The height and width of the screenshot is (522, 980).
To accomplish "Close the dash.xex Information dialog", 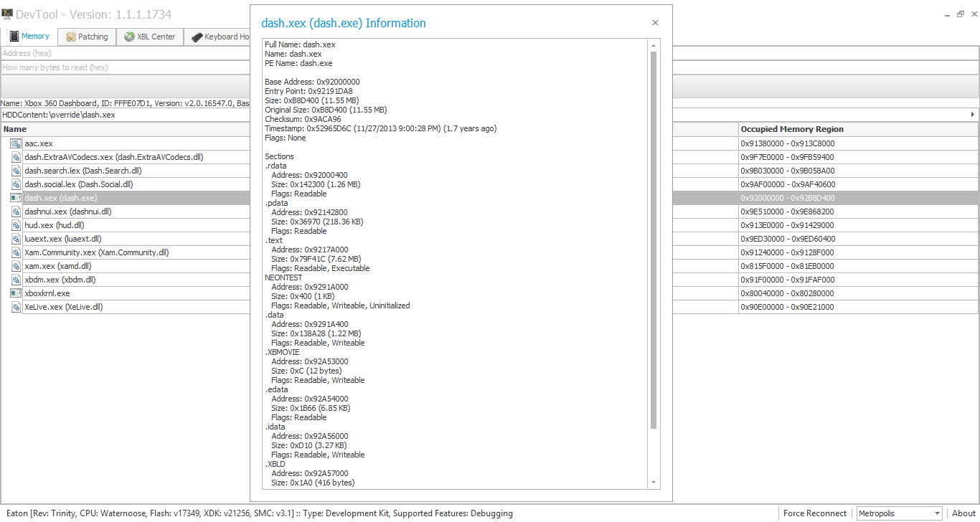I will point(655,23).
